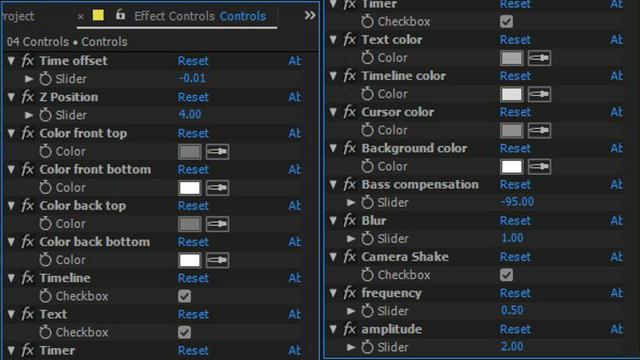Expand the Z Position Slider arrow
Viewport: 640px width, 360px height.
29,115
